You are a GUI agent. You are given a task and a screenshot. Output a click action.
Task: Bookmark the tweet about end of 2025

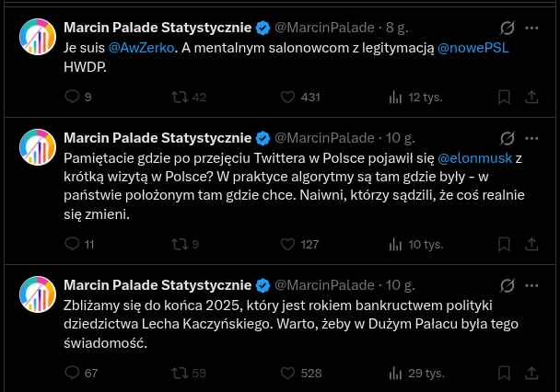point(504,373)
